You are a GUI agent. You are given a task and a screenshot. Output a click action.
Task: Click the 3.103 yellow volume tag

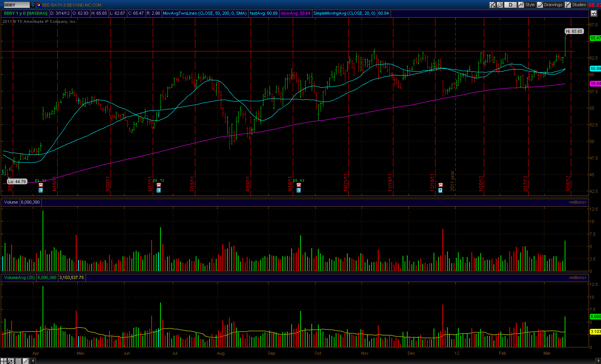(595, 332)
